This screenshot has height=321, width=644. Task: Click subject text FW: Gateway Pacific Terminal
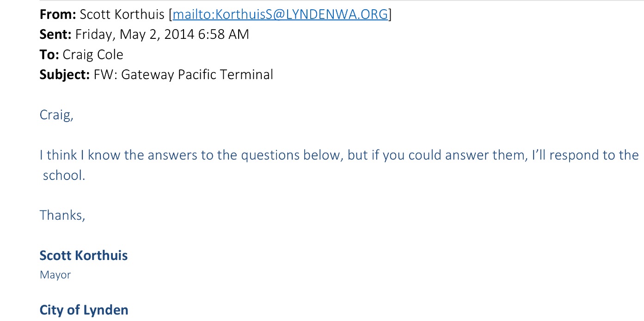184,74
